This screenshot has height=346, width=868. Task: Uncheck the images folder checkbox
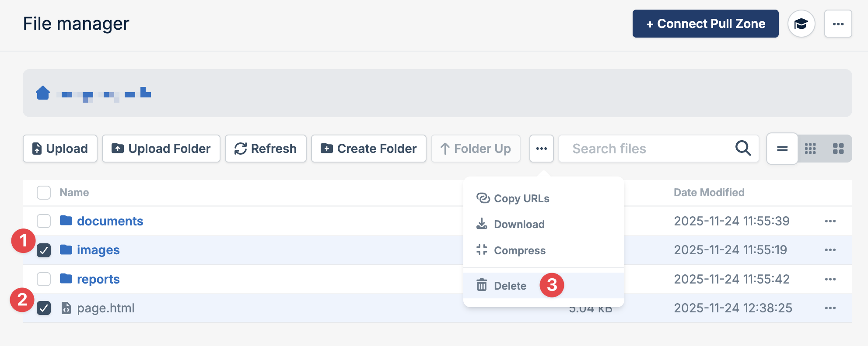[44, 250]
